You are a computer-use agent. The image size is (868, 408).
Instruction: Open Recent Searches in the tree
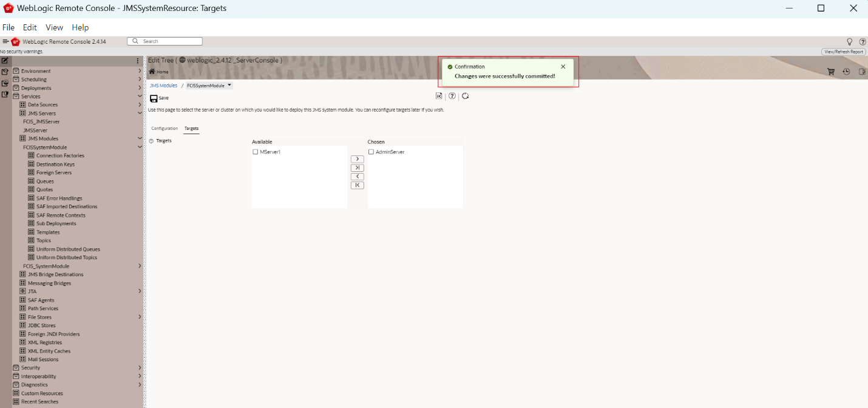pos(40,402)
